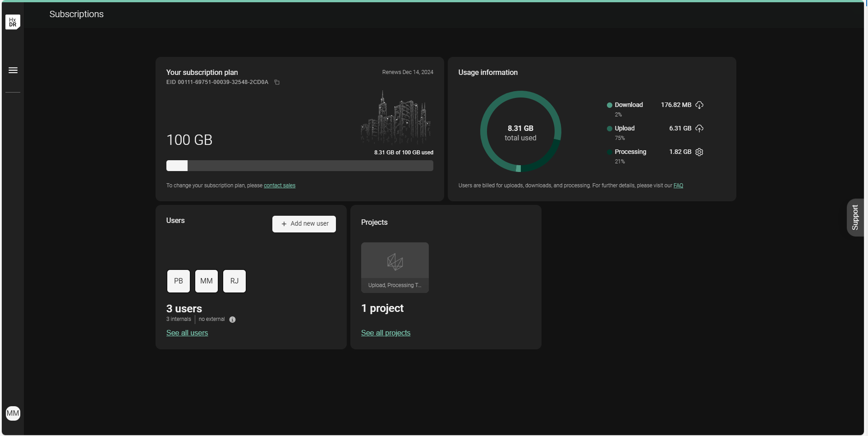This screenshot has height=436, width=868.
Task: Click the 8.31 GB usage donut chart
Action: (x=520, y=131)
